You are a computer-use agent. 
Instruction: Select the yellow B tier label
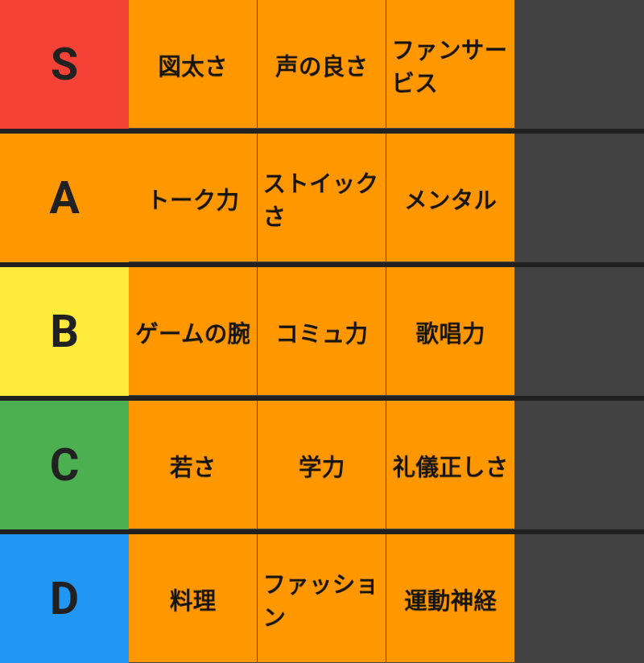(64, 331)
